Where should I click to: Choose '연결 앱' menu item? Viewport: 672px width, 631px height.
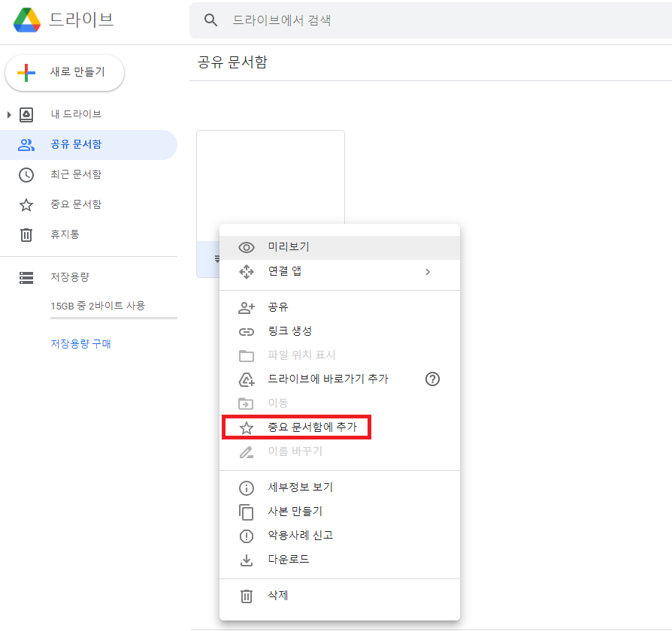click(340, 272)
